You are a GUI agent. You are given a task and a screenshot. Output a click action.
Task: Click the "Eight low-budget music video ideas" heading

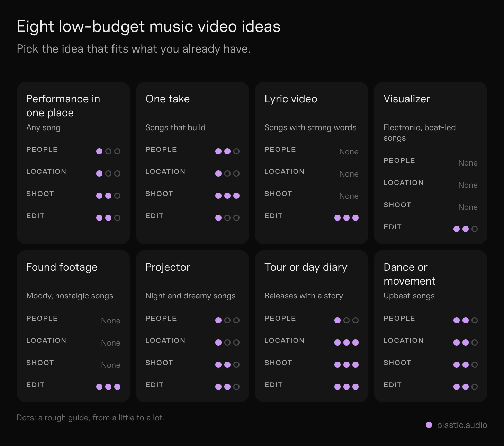pos(148,26)
